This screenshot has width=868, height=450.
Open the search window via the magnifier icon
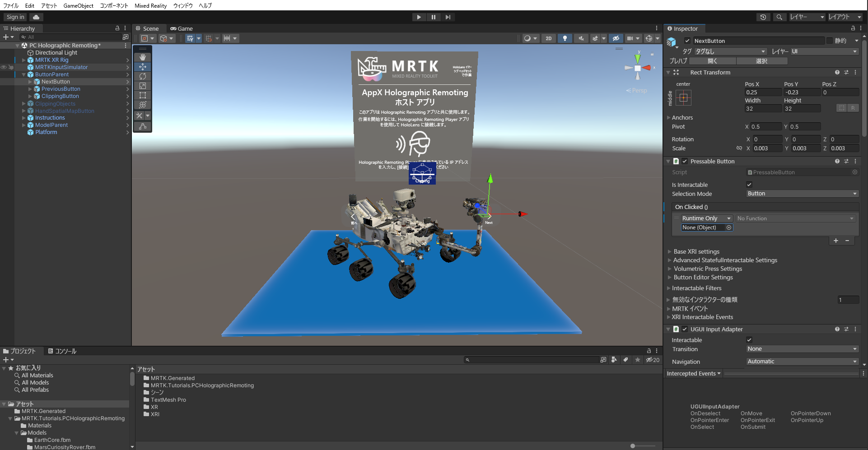point(779,17)
